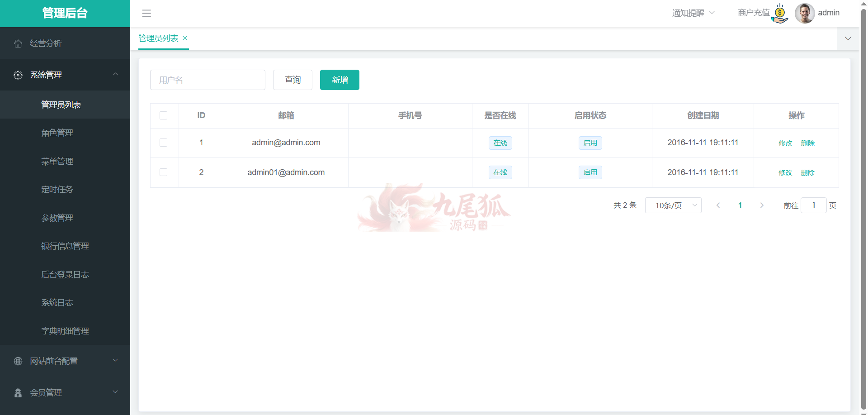Expand the 通知提醒 dropdown

click(693, 13)
